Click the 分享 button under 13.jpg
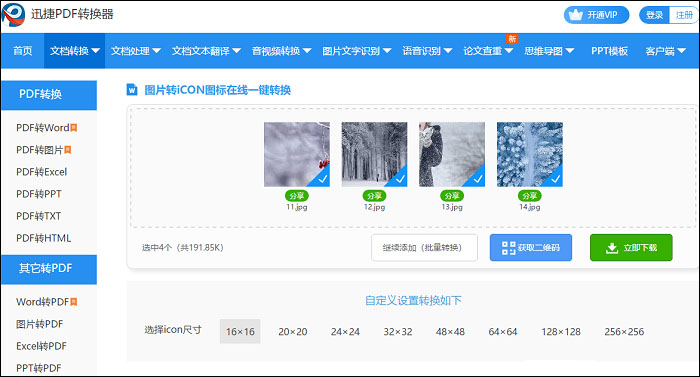Viewport: 700px width, 377px height. 452,196
